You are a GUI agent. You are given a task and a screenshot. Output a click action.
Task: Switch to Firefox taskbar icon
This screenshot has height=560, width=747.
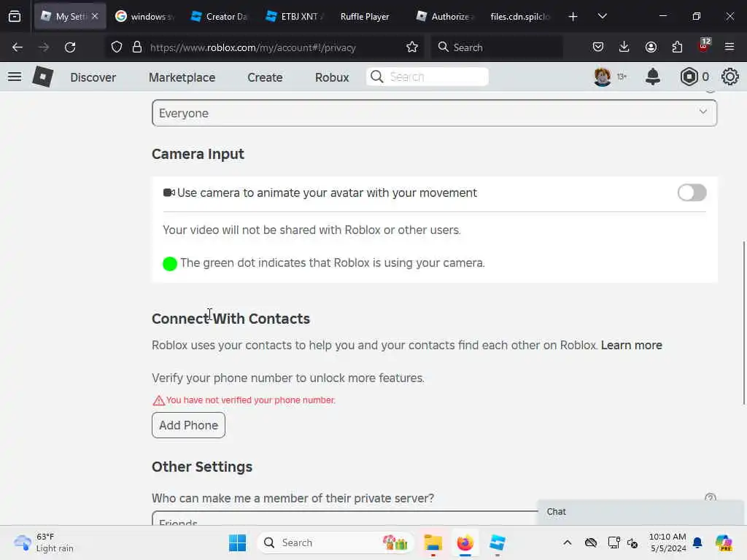coord(465,542)
